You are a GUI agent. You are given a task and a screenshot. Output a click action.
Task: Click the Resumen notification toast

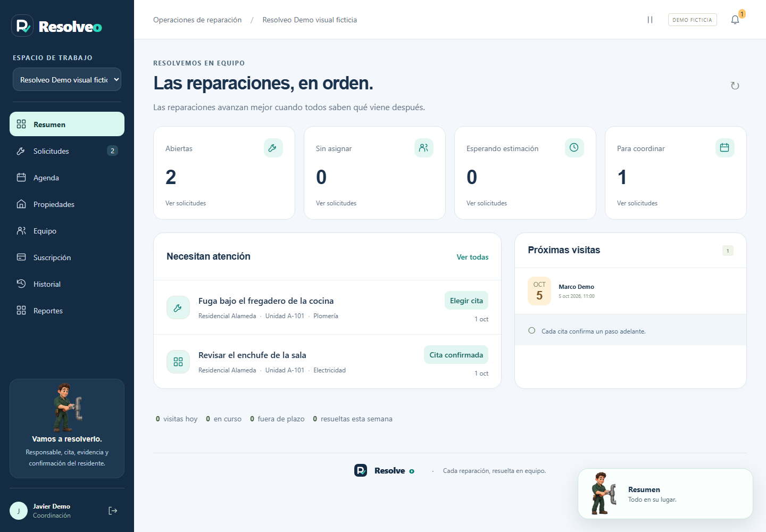click(x=665, y=494)
